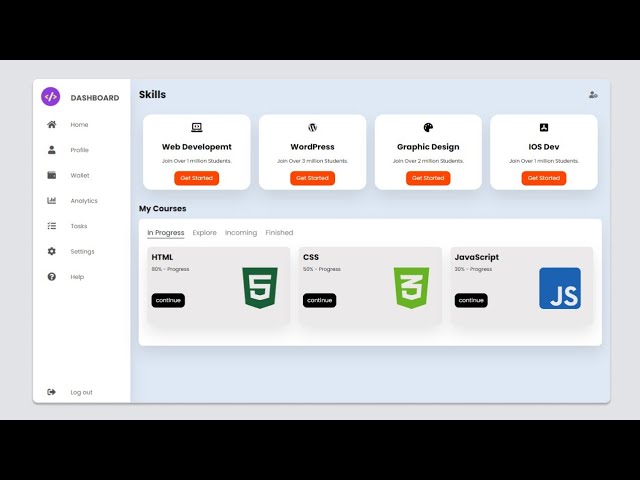Click Get Started under IOS Dev
Screen dimensions: 640x480
click(x=544, y=178)
